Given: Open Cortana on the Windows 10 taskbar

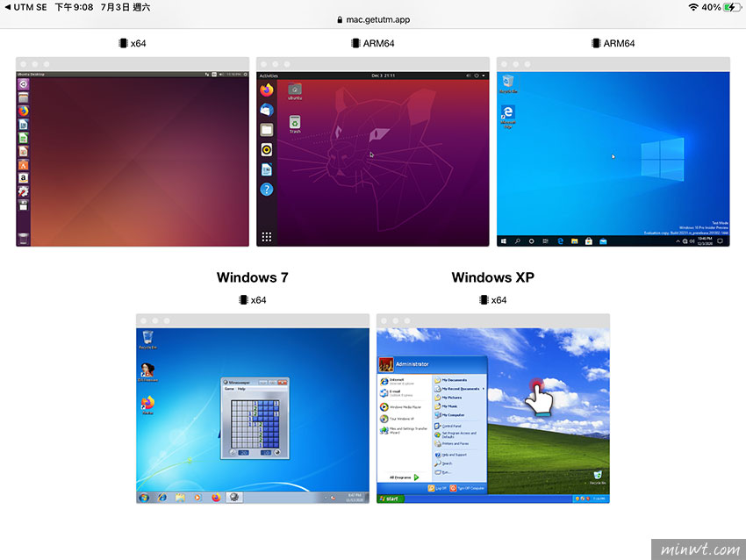Looking at the screenshot, I should tap(532, 241).
